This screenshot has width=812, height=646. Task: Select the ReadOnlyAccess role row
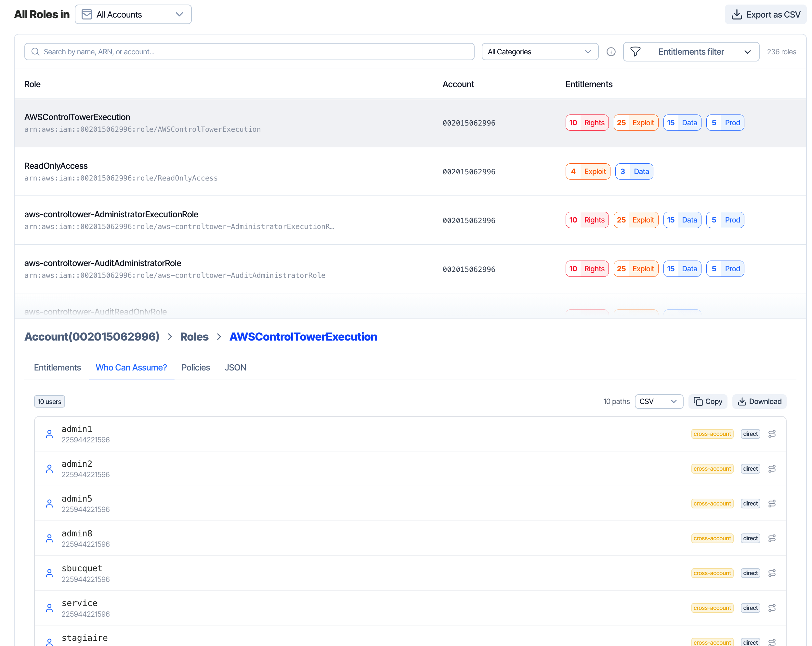(410, 171)
